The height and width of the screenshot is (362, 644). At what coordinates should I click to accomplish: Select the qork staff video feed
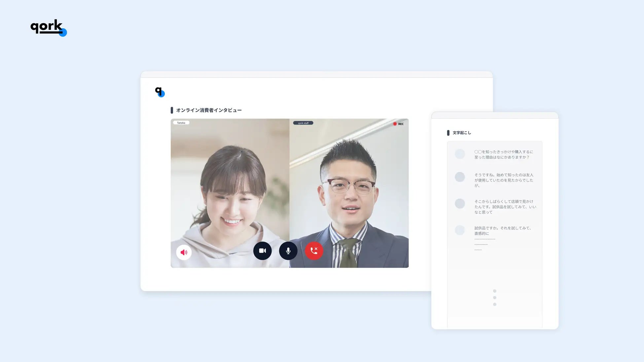click(x=349, y=185)
